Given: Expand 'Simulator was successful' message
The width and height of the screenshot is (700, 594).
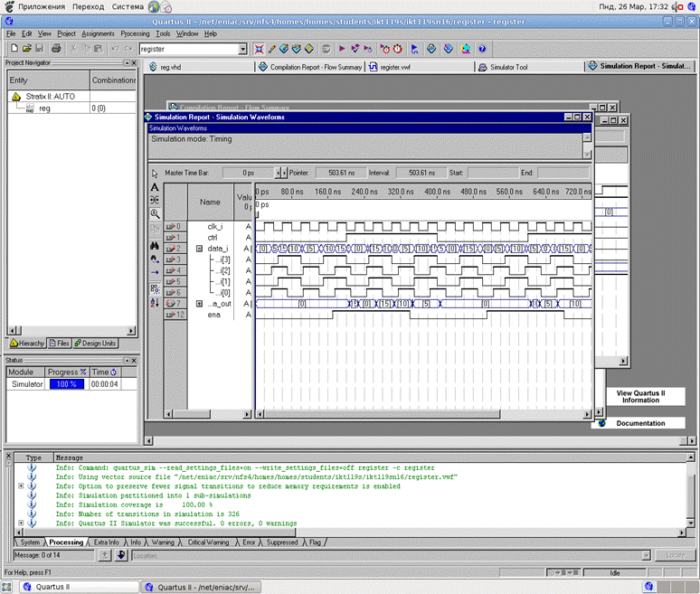Looking at the screenshot, I should click(21, 523).
